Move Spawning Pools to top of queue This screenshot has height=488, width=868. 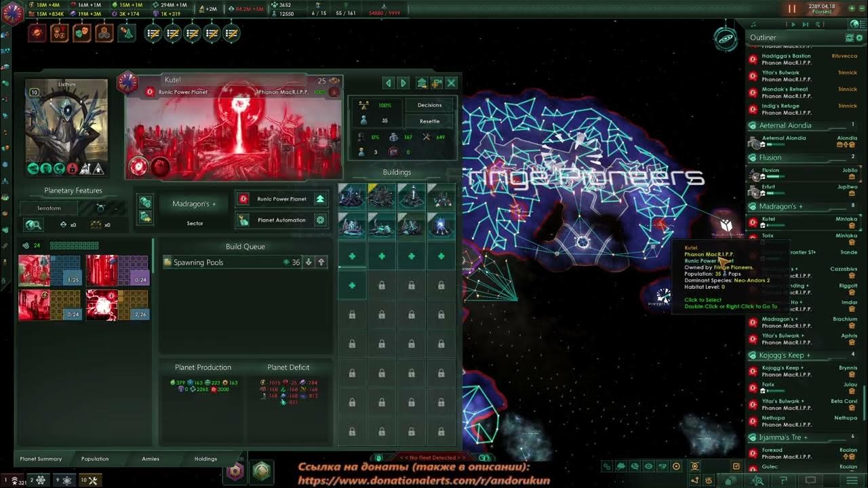[321, 262]
